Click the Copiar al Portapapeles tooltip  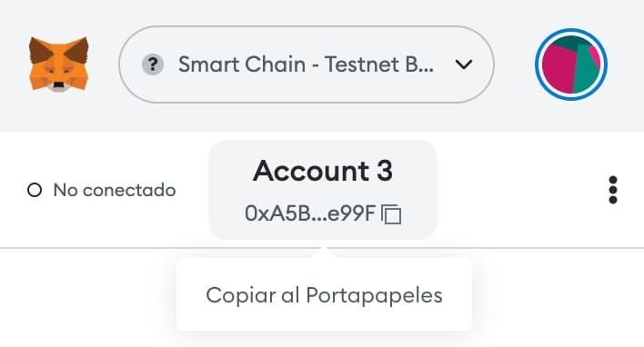tap(324, 294)
